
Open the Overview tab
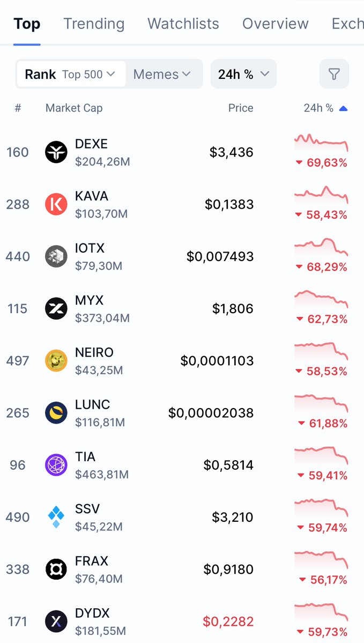(276, 24)
